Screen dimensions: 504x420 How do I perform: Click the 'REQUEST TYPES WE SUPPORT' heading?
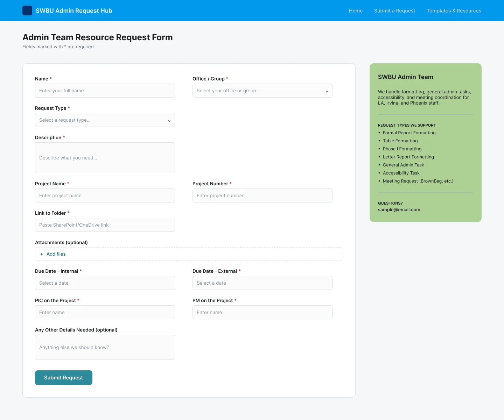coord(407,125)
